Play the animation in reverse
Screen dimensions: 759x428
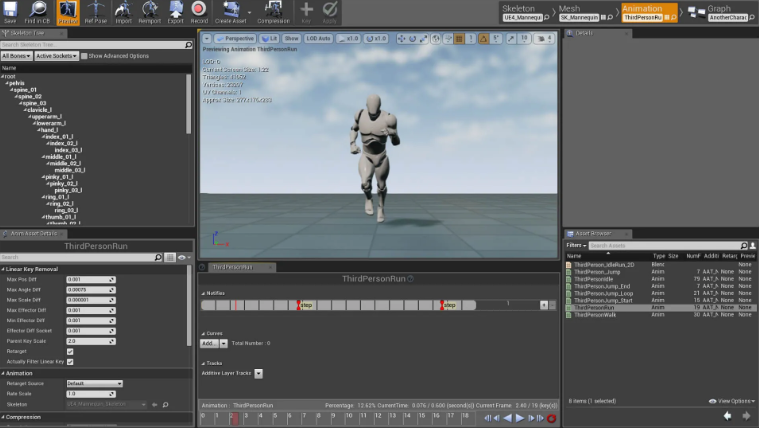pos(507,418)
